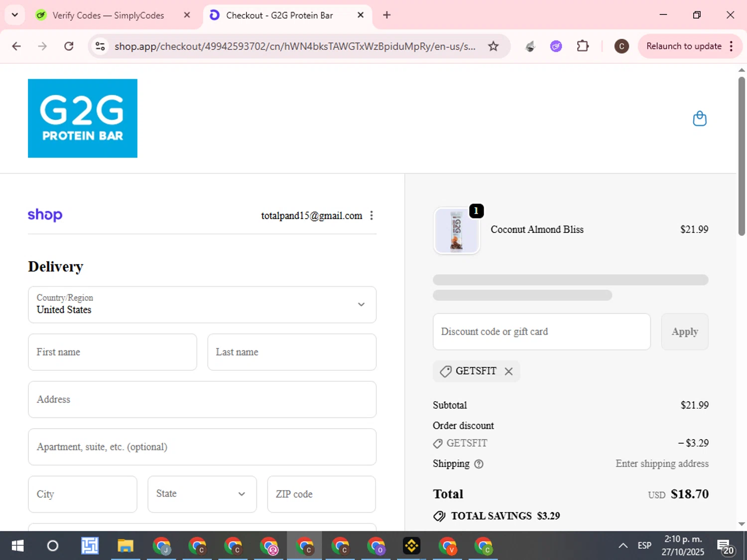Open the options menu beside the email address
Image resolution: width=747 pixels, height=560 pixels.
[372, 216]
